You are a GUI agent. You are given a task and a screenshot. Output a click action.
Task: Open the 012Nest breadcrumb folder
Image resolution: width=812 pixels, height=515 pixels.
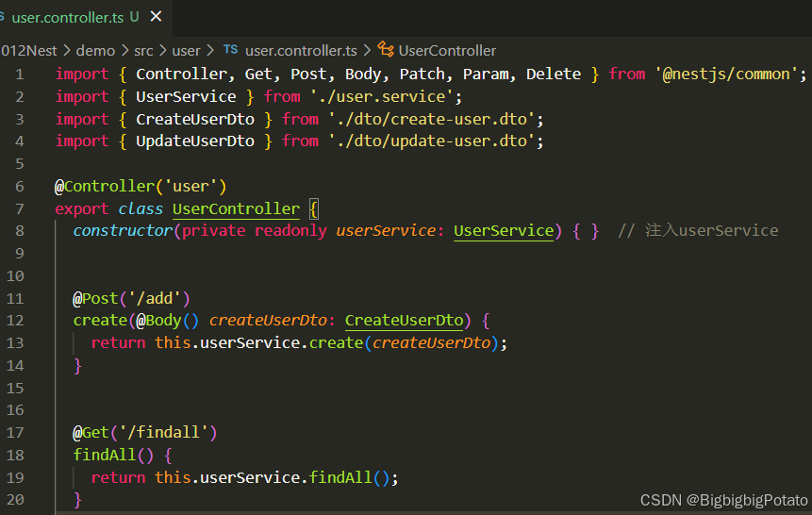coord(28,50)
